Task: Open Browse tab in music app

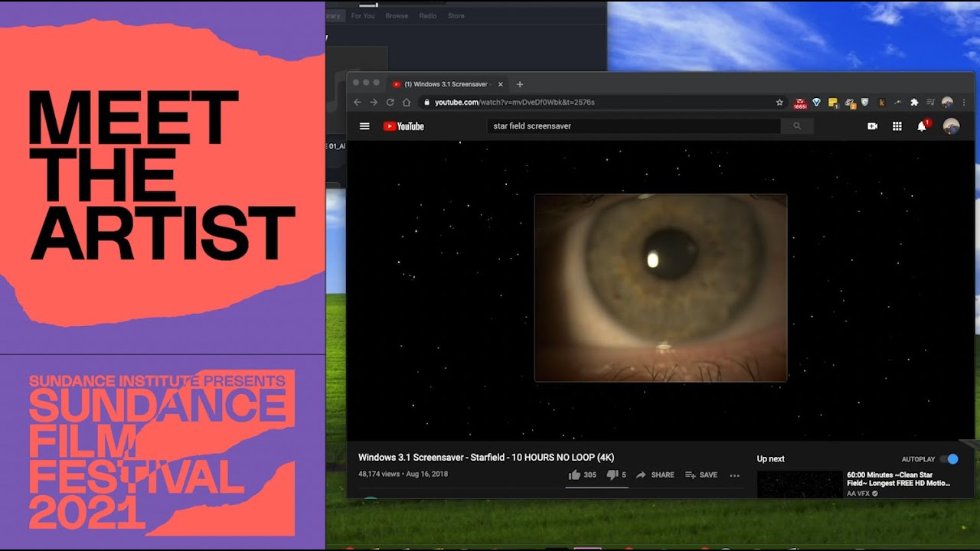Action: (397, 16)
